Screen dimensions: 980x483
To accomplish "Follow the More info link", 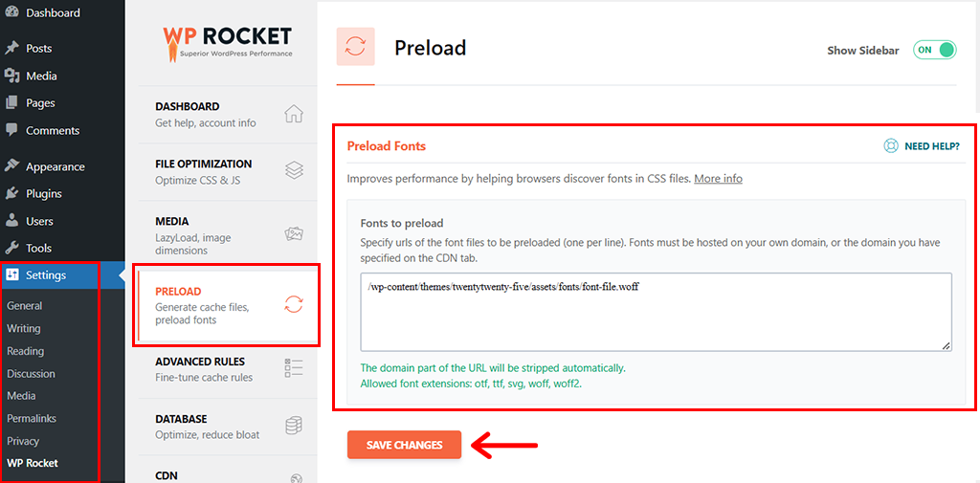I will tap(718, 179).
